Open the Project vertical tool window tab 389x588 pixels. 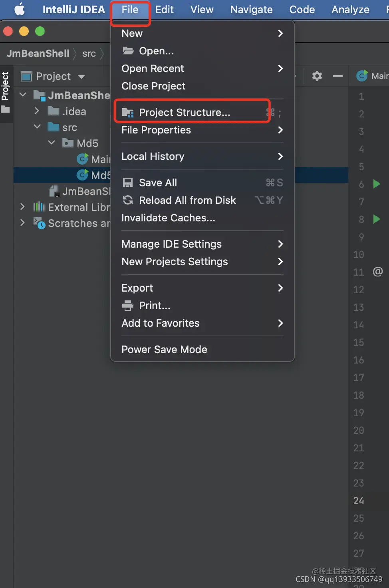point(6,87)
